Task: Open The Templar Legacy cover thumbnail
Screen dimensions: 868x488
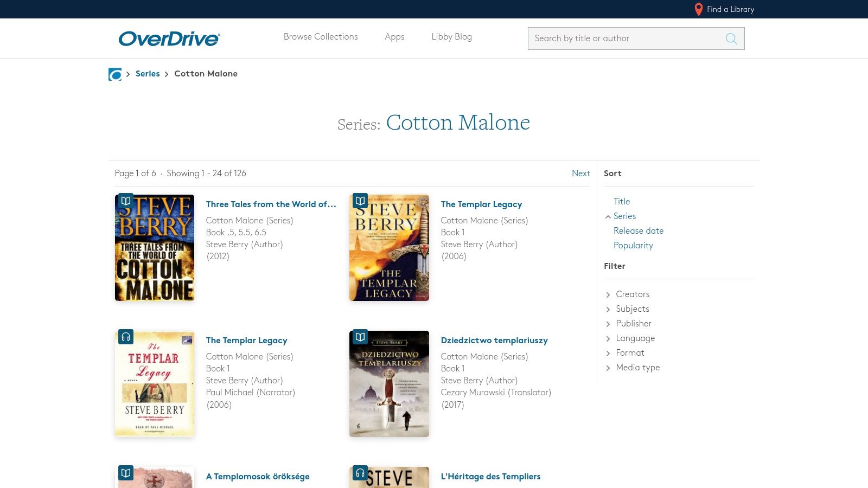Action: click(x=389, y=247)
